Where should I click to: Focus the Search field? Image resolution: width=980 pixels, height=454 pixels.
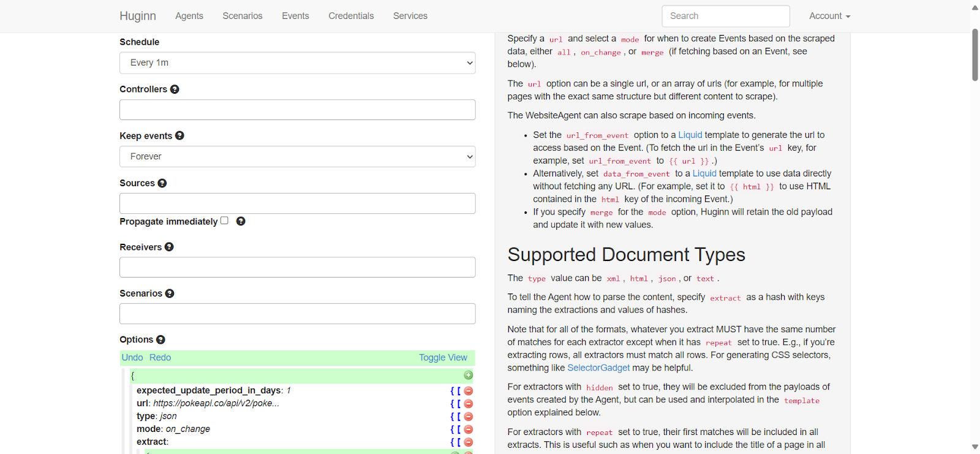point(726,16)
